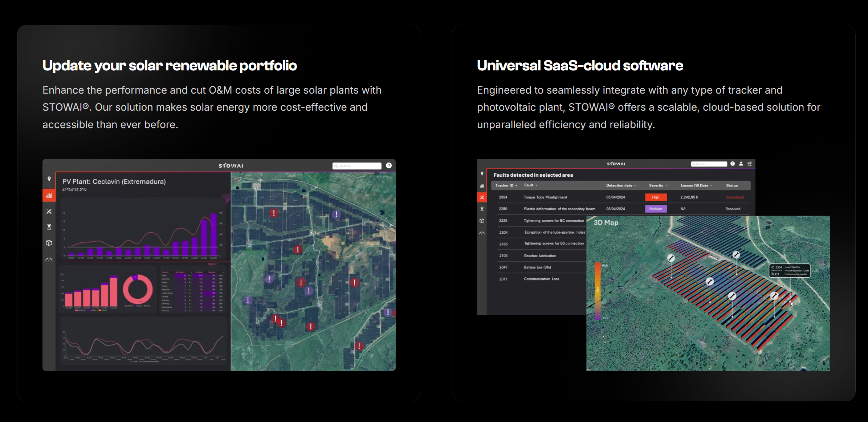Sort faults by Losses Till Date column
The width and height of the screenshot is (868, 422).
(x=696, y=185)
